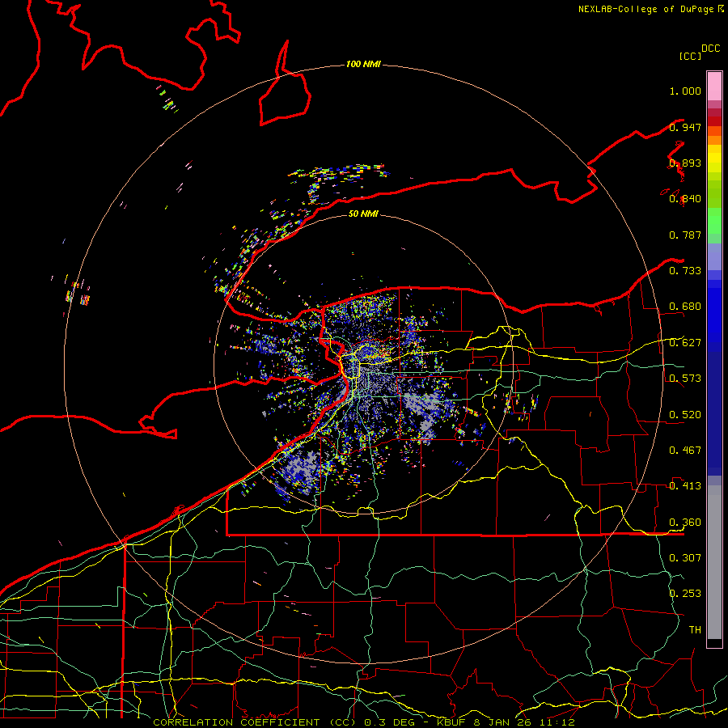Click the [CC] units label
This screenshot has height=728, width=728.
click(690, 56)
